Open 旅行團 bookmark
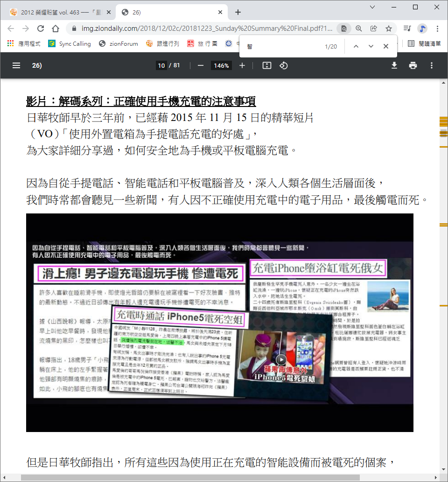The height and width of the screenshot is (482, 448). pos(203,43)
